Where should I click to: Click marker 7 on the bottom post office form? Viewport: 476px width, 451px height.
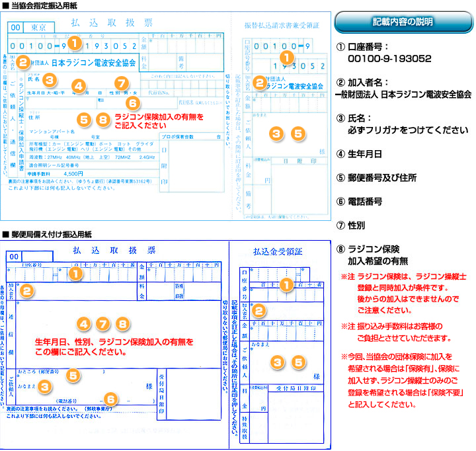click(103, 323)
